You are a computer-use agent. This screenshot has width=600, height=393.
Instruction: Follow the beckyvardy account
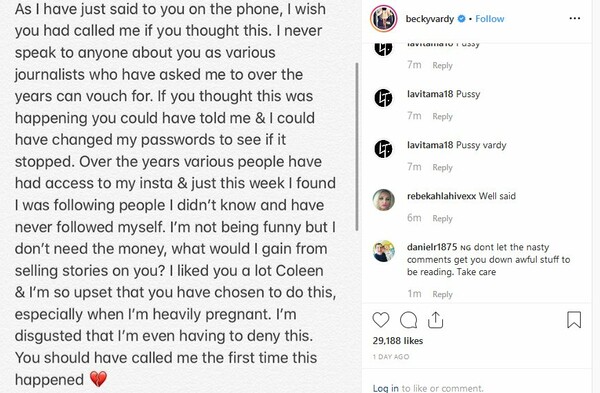[x=489, y=19]
